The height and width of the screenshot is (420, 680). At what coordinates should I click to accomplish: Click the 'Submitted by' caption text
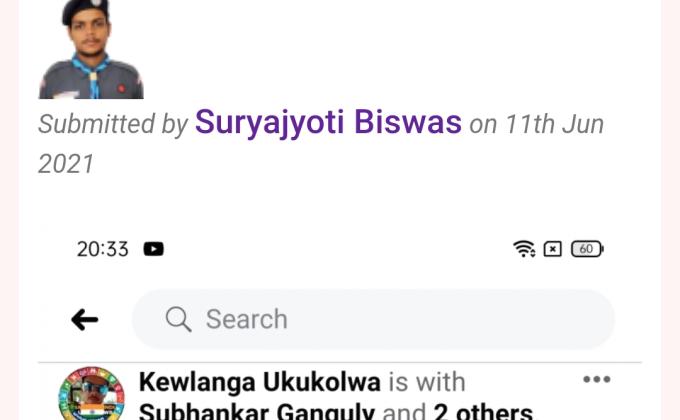pos(113,124)
